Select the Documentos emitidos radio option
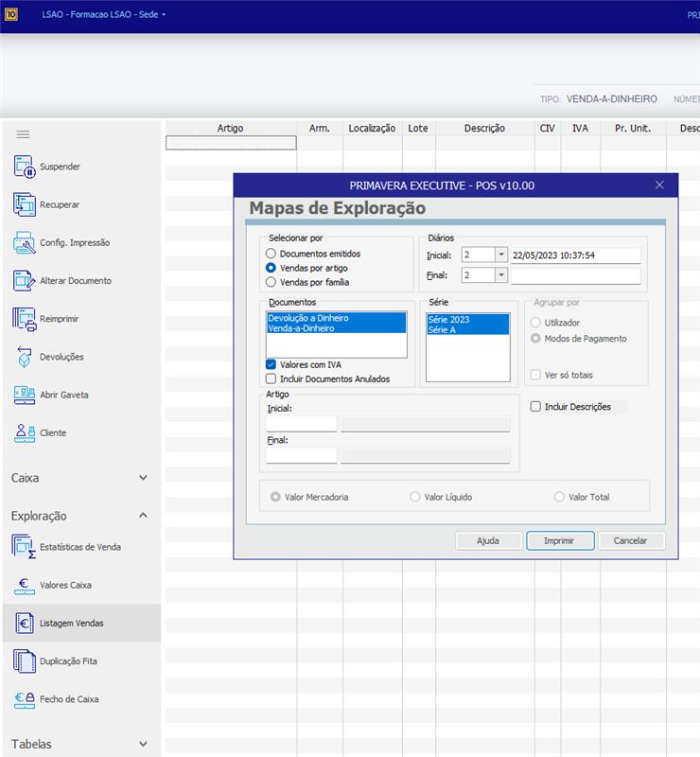700x757 pixels. click(x=271, y=254)
